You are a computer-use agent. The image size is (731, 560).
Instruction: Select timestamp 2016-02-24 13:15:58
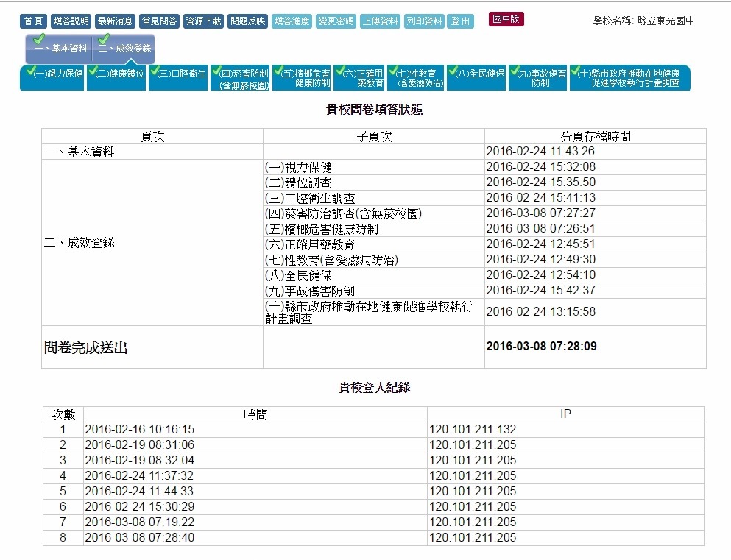(x=541, y=312)
